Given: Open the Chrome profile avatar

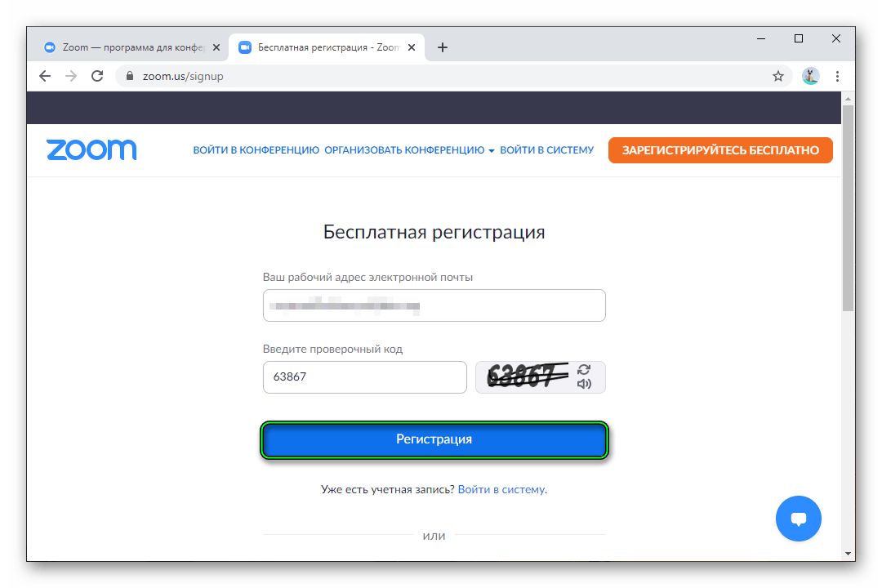Looking at the screenshot, I should pyautogui.click(x=810, y=76).
